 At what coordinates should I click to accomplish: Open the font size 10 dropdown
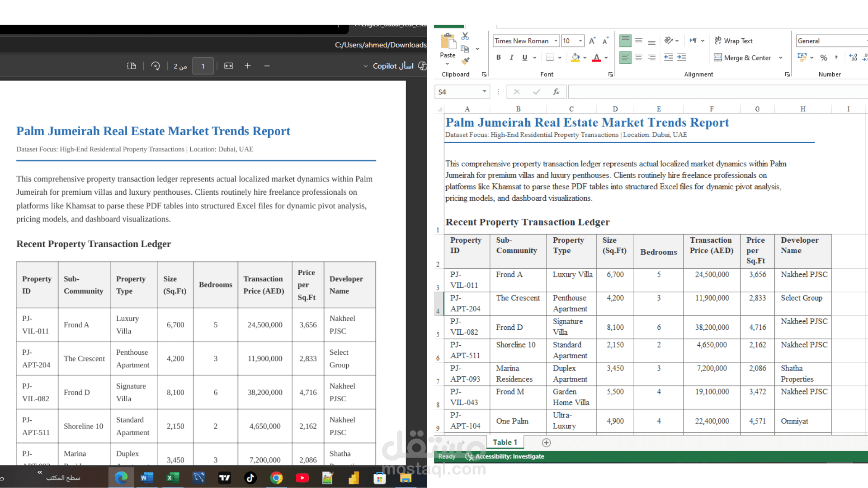coord(580,41)
